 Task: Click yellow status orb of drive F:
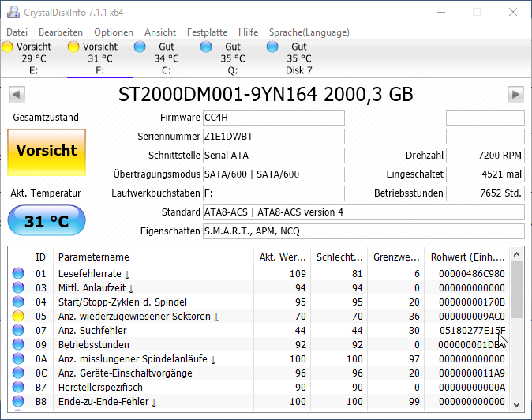pyautogui.click(x=73, y=47)
